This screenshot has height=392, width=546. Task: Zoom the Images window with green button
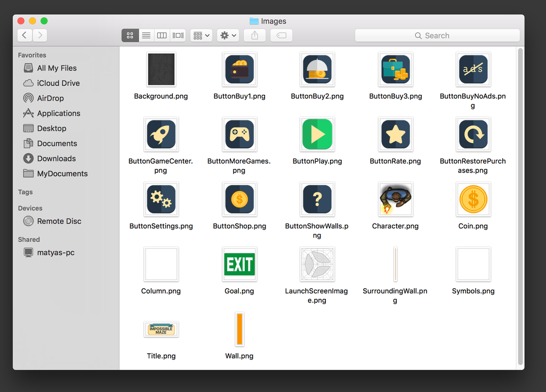44,21
